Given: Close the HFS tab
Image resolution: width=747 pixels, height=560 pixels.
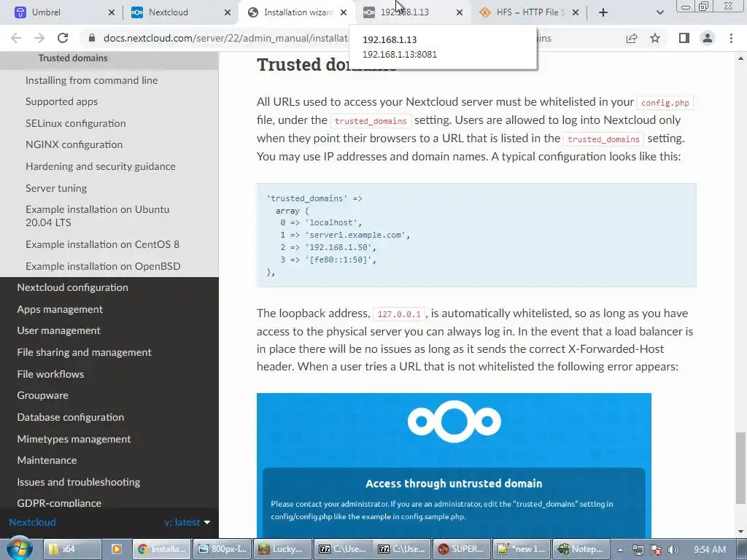Looking at the screenshot, I should (x=576, y=12).
